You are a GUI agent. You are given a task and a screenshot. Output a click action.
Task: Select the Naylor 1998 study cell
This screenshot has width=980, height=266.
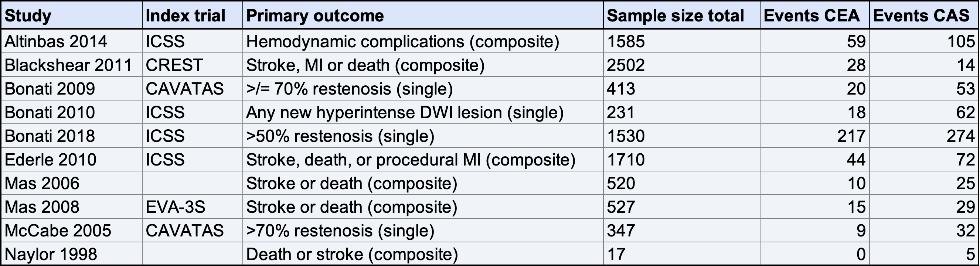72,254
